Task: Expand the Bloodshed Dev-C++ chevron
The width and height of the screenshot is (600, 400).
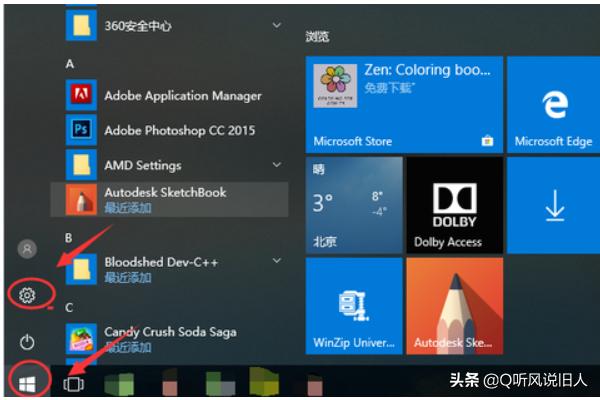Action: [x=277, y=261]
